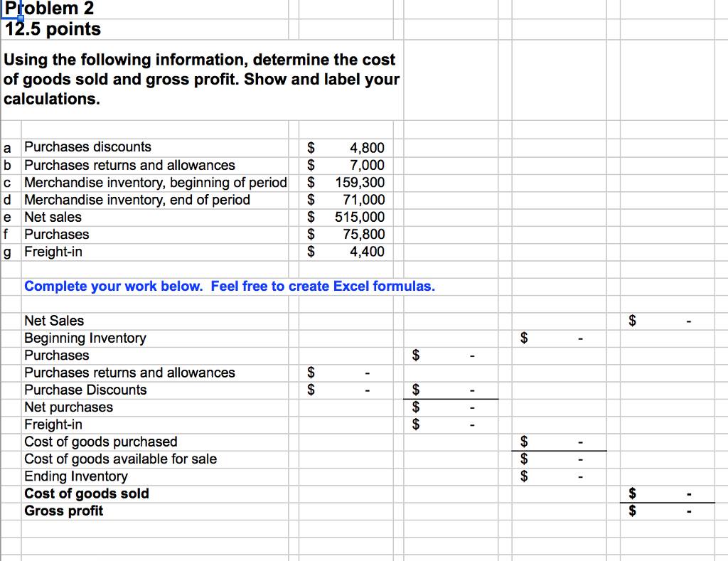The width and height of the screenshot is (728, 561).
Task: Select the amount cell for Cost of goods sold
Action: 667,493
